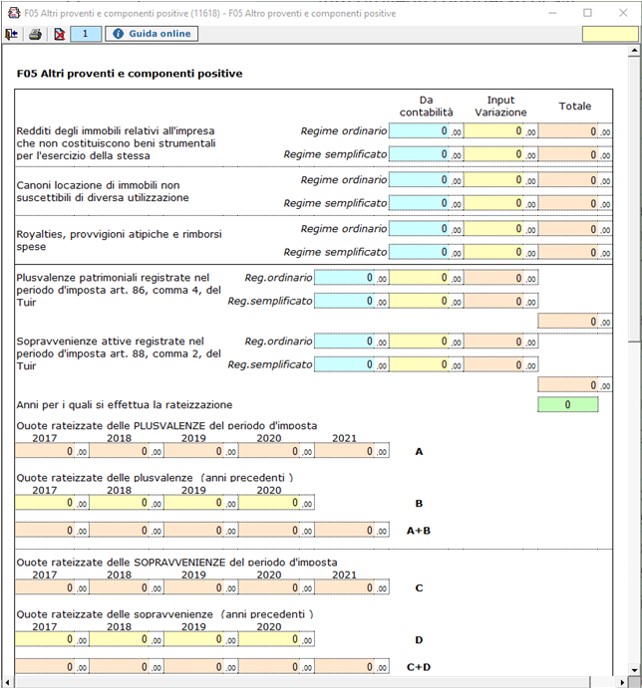The width and height of the screenshot is (642, 688).
Task: Open the Guida online help button
Action: point(151,34)
